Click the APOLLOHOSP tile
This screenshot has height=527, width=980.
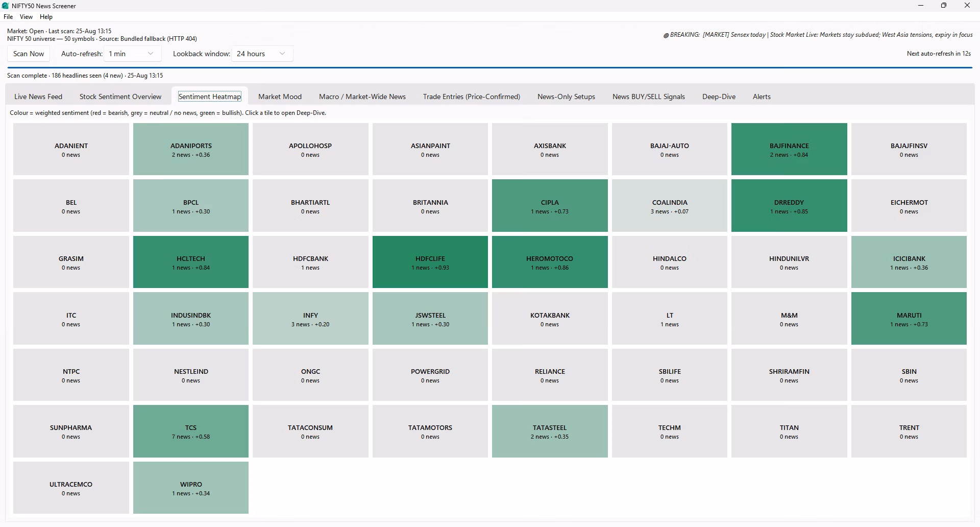310,149
